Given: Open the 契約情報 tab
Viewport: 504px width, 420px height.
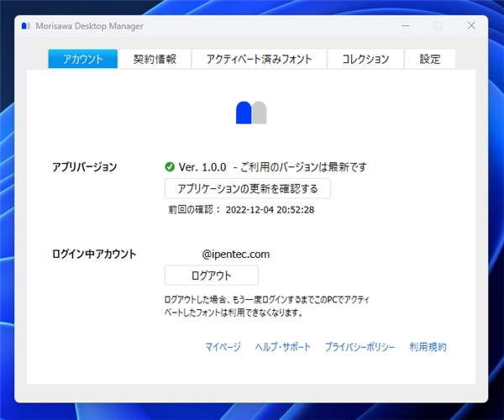Looking at the screenshot, I should (155, 59).
